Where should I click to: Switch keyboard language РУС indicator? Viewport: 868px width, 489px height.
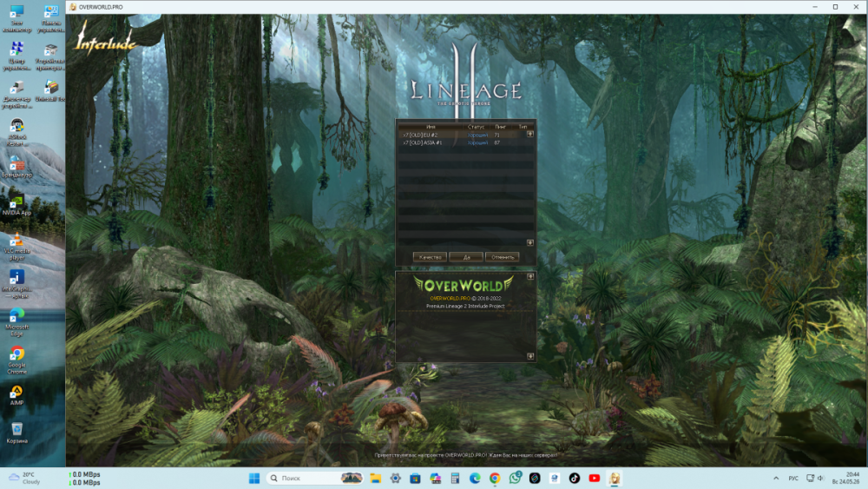[x=793, y=478]
